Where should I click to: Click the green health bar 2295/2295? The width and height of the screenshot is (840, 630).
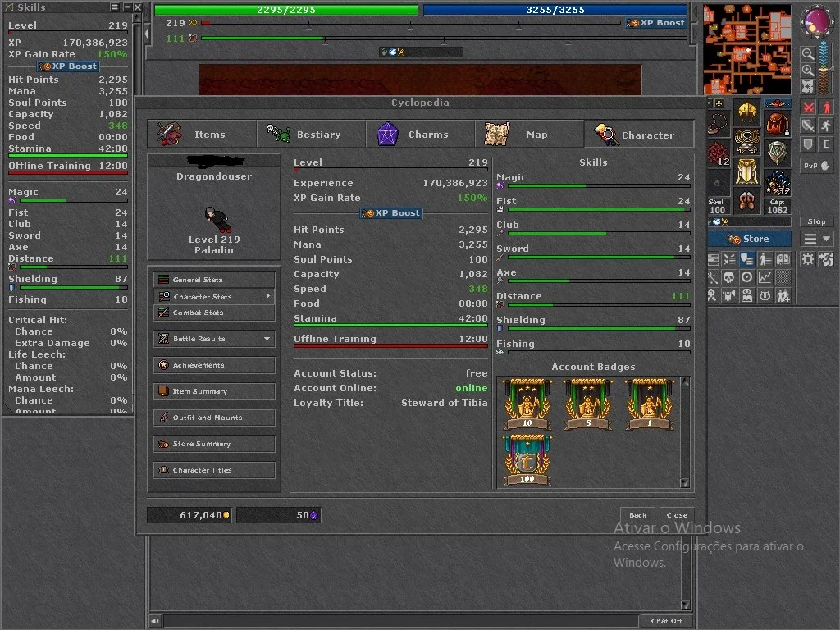(286, 10)
